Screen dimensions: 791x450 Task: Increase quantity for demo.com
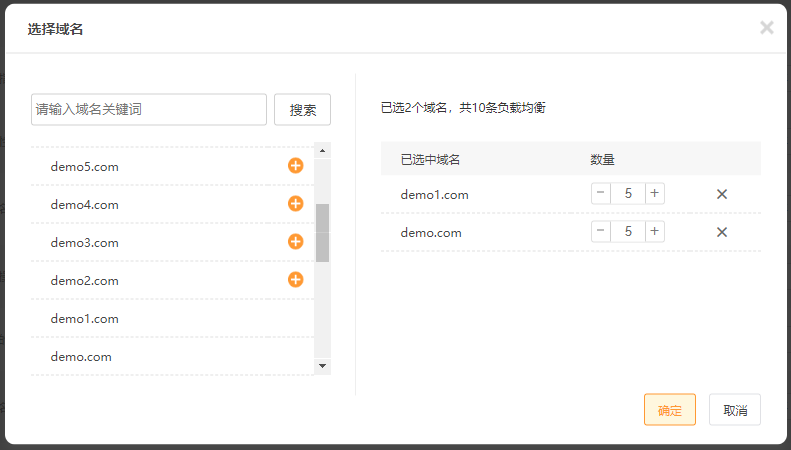coord(655,232)
